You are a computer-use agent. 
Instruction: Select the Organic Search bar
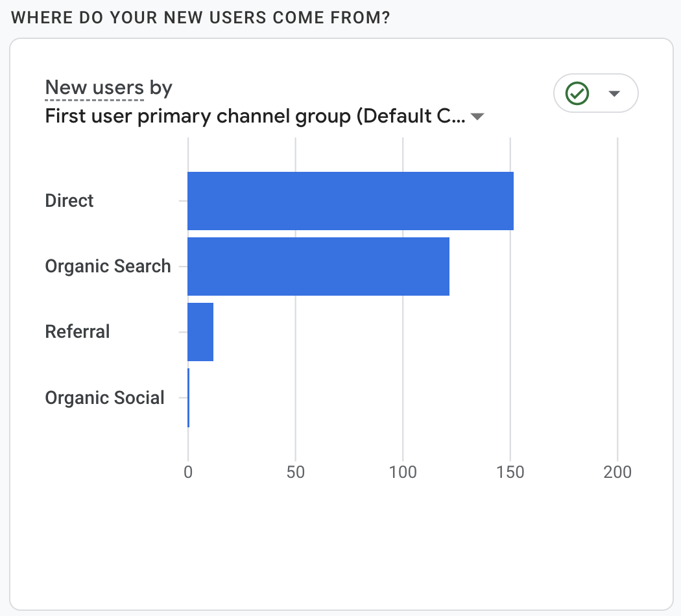318,267
